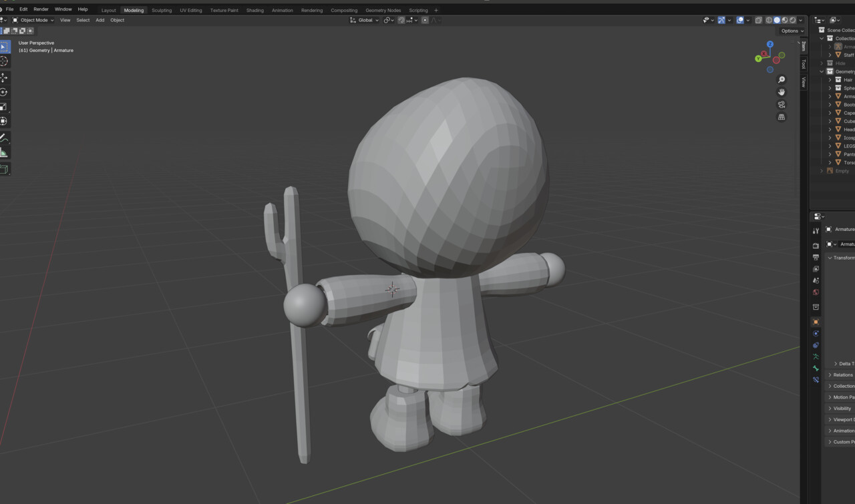Open the View Layer properties tab icon
Image resolution: width=855 pixels, height=504 pixels.
tap(816, 269)
